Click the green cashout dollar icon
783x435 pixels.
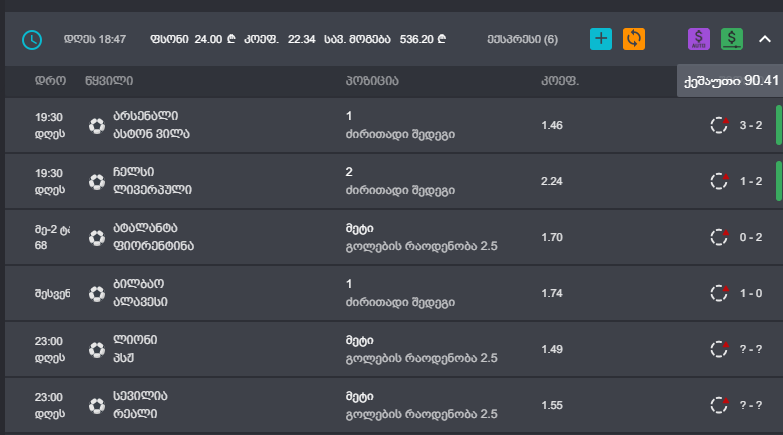coord(732,39)
